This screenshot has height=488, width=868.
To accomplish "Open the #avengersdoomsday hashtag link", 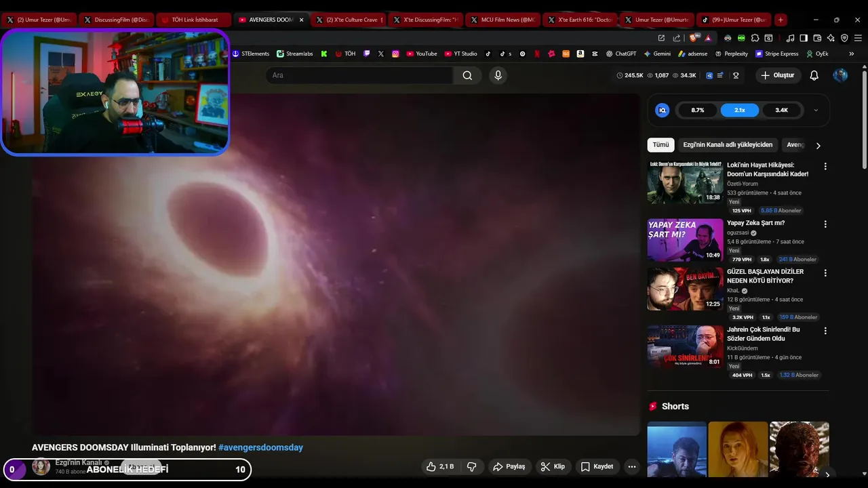I will pyautogui.click(x=260, y=447).
